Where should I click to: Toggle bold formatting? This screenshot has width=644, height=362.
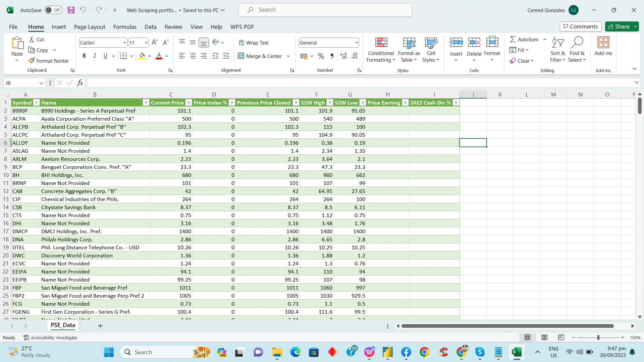point(84,56)
